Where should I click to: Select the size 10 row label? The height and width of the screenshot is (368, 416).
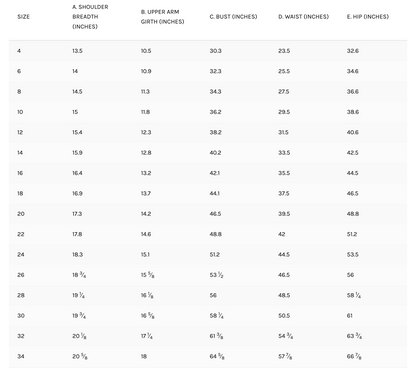20,112
